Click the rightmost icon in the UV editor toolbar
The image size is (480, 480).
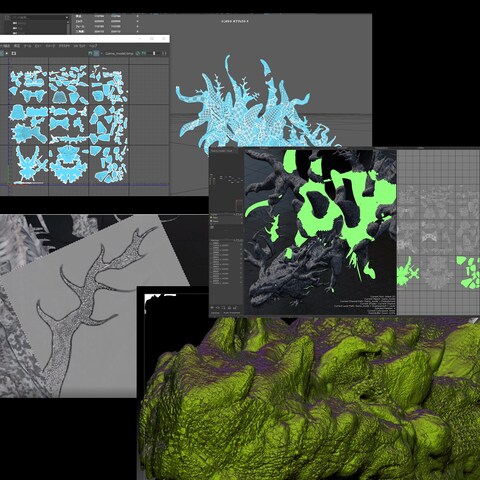164,53
